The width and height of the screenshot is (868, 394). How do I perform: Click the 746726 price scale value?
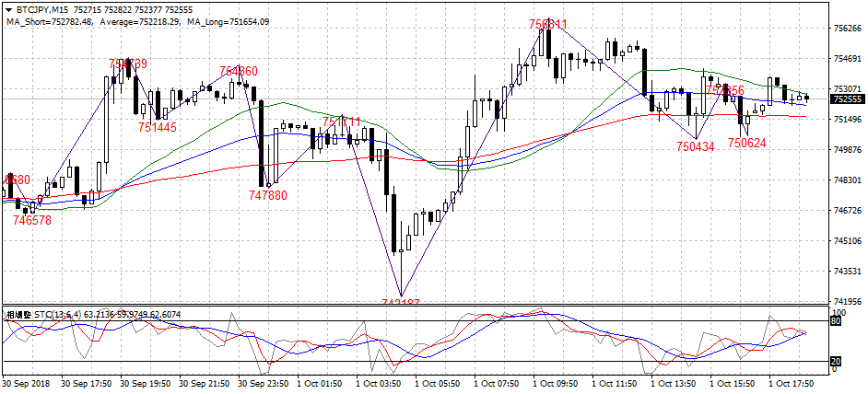[847, 211]
